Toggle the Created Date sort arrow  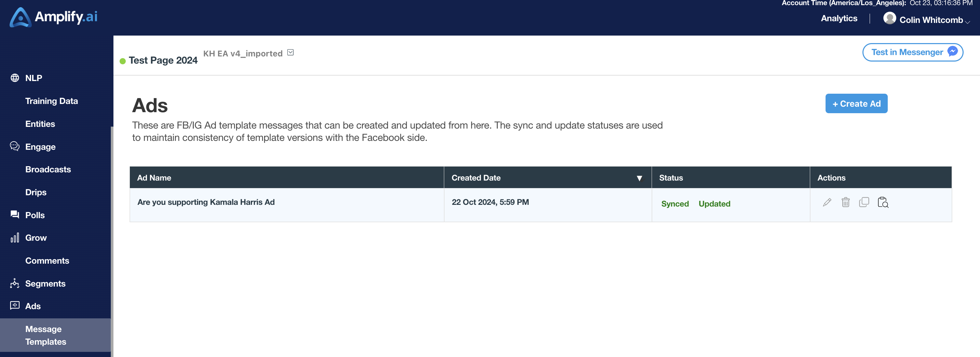coord(640,178)
